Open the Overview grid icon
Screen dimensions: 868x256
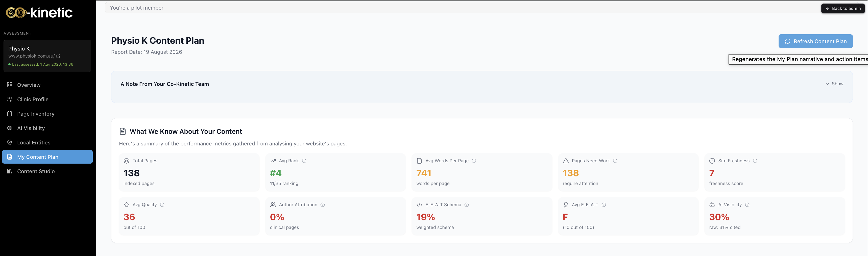[10, 85]
